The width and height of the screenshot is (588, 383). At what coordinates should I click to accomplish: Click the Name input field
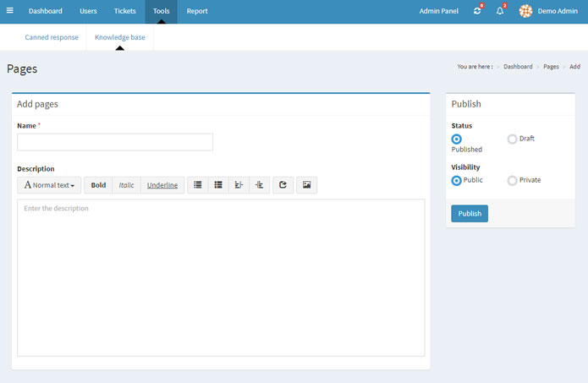tap(115, 142)
